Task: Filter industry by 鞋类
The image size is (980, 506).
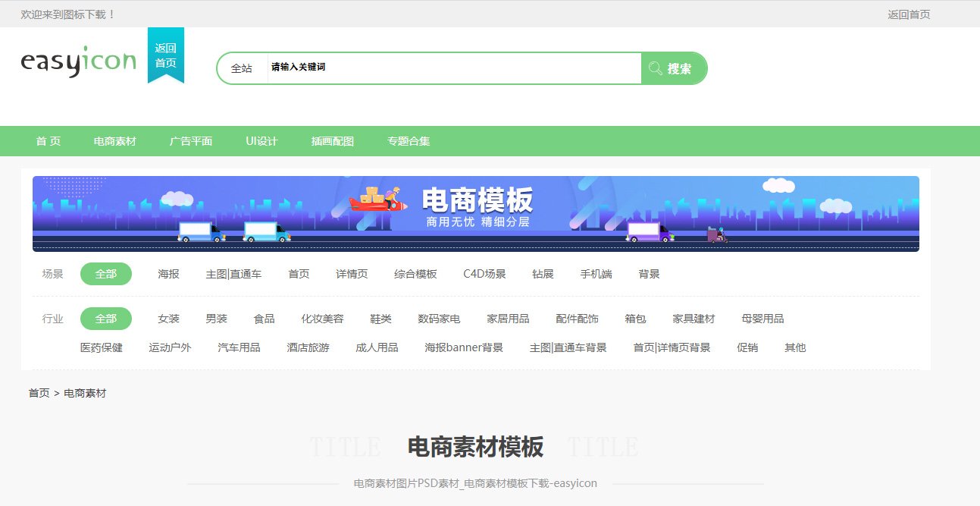Action: pyautogui.click(x=380, y=319)
